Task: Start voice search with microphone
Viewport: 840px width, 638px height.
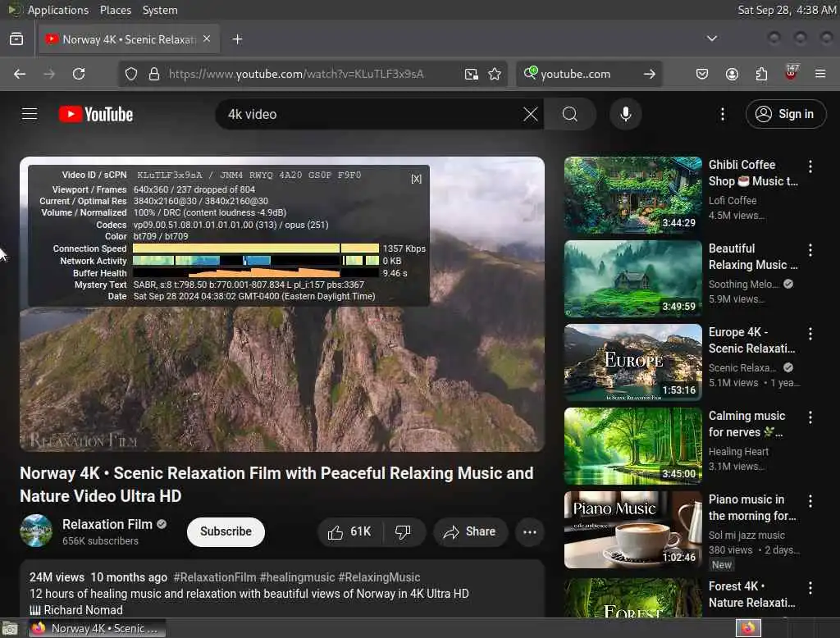Action: pos(626,114)
